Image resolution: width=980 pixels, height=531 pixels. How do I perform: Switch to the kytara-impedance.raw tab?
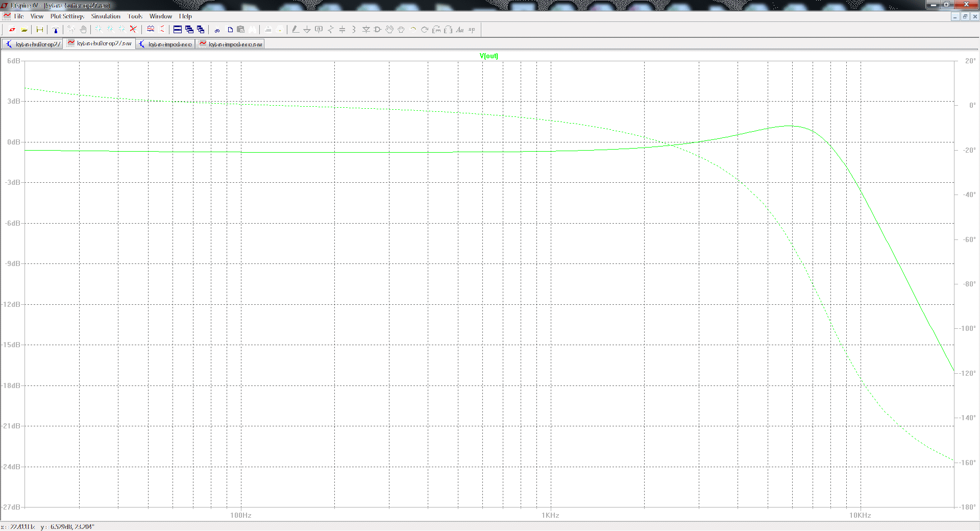click(231, 44)
